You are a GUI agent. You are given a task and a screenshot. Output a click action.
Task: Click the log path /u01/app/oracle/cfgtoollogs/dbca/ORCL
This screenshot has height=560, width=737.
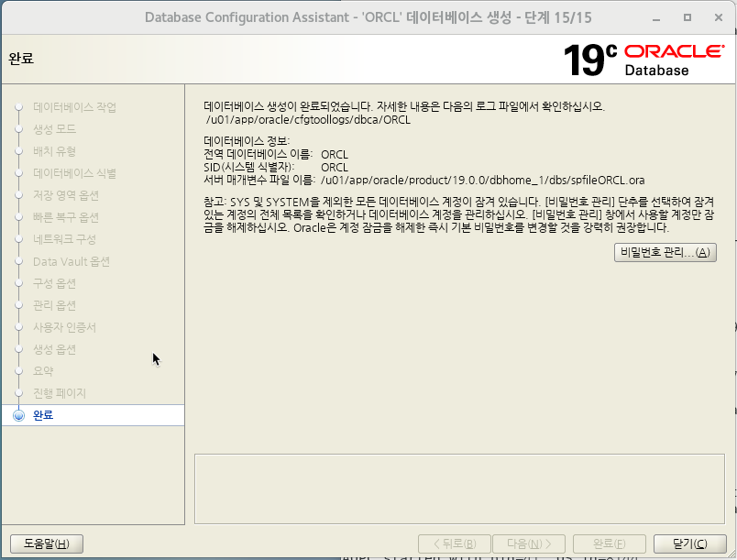(308, 120)
